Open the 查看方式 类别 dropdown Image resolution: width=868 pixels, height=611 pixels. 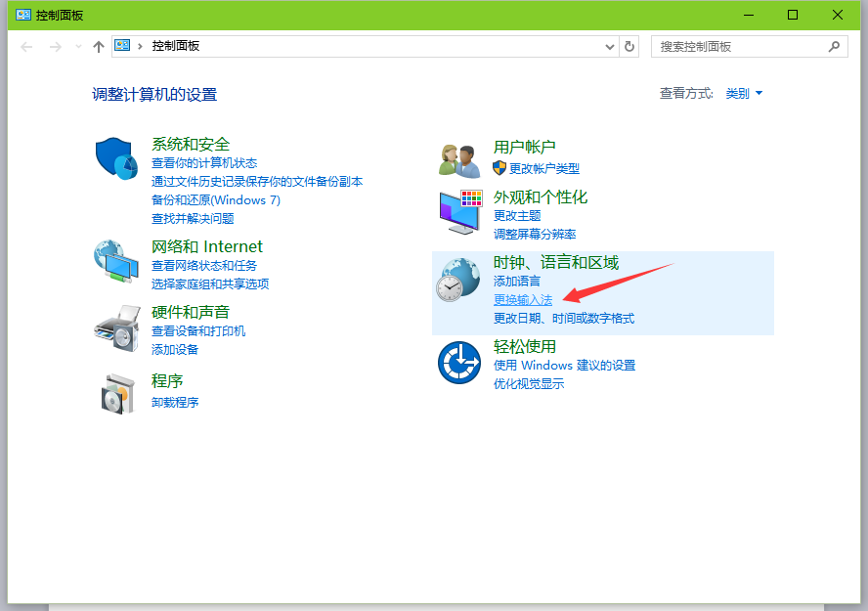[x=744, y=94]
